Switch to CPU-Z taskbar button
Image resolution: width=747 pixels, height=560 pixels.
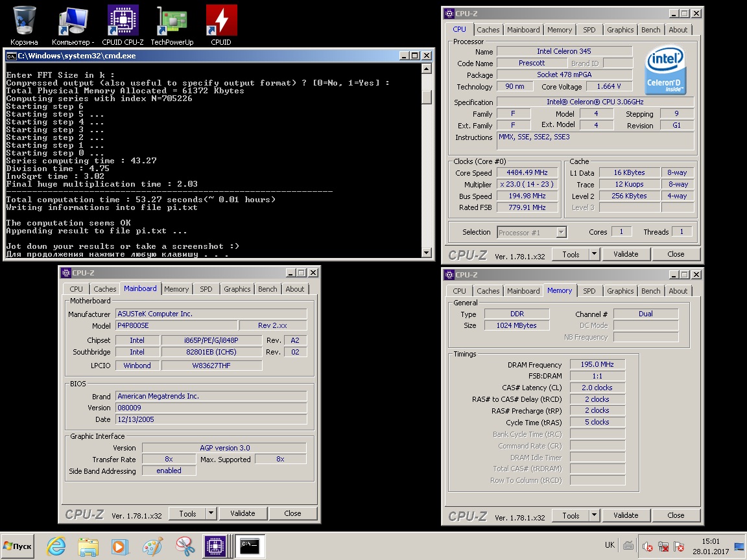click(x=215, y=546)
